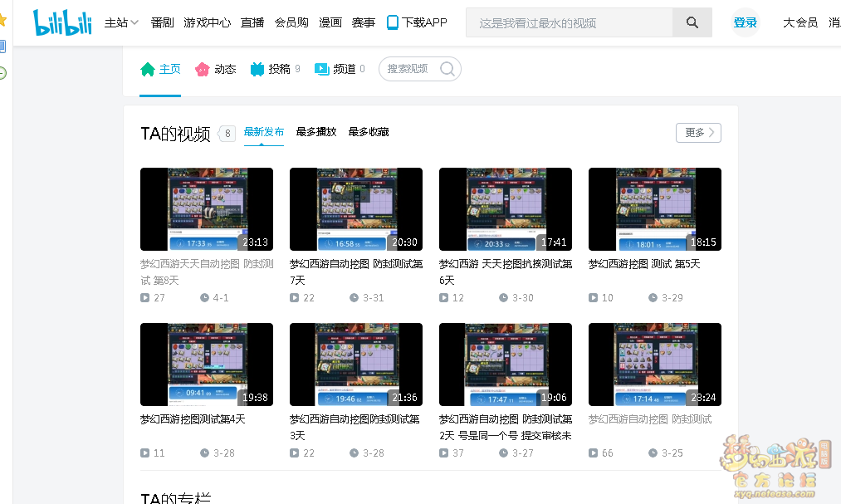841x504 pixels.
Task: Sort videos by 最多收藏
Action: (369, 132)
